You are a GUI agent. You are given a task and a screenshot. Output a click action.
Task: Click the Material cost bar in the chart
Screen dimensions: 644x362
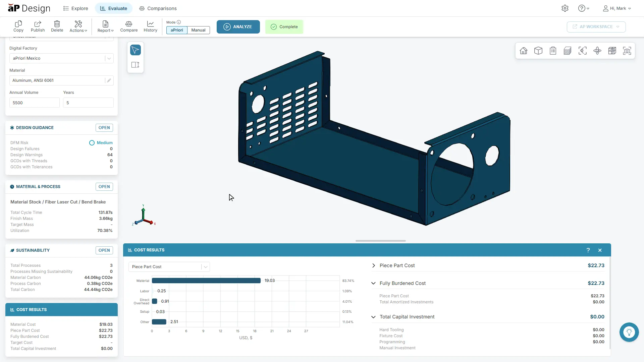pyautogui.click(x=206, y=281)
